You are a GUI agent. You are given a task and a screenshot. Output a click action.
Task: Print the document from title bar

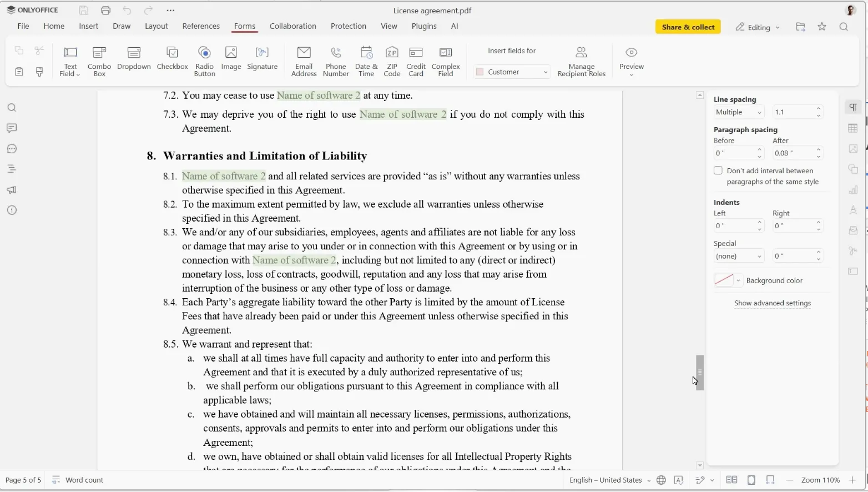tap(105, 11)
